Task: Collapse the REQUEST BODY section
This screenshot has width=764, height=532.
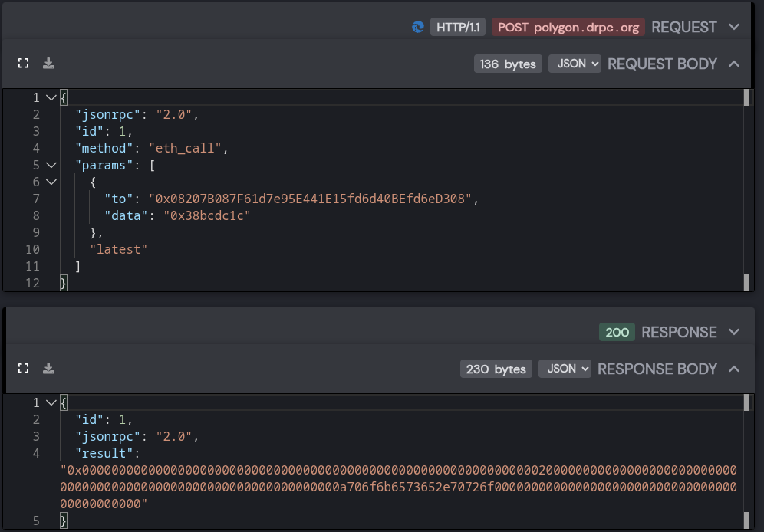Action: point(734,64)
